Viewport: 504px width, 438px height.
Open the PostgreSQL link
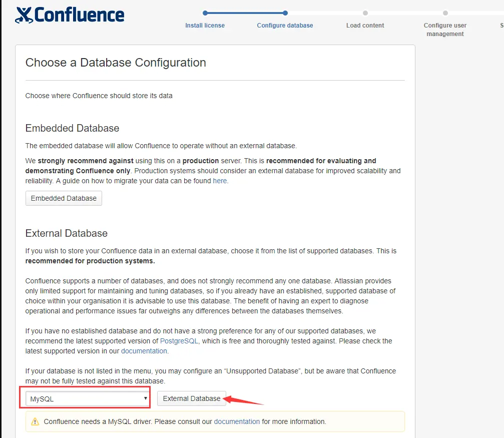pyautogui.click(x=179, y=341)
